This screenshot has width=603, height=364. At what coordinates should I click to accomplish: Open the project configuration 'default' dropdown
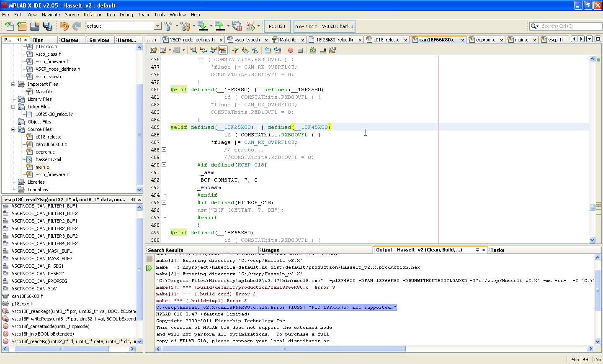coord(157,26)
